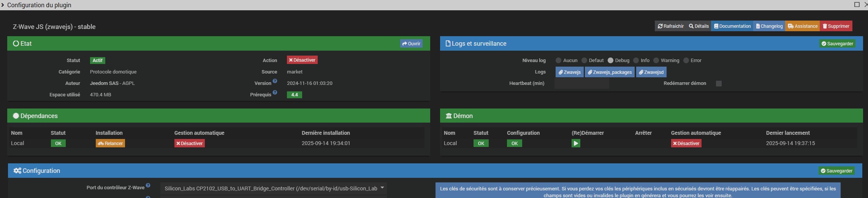
Task: Open the Port du contrôleur Z-Wave dropdown
Action: pyautogui.click(x=274, y=188)
